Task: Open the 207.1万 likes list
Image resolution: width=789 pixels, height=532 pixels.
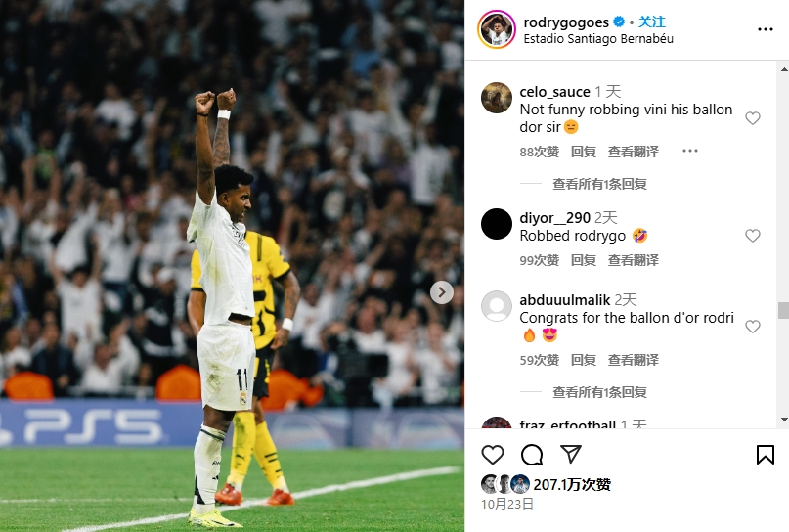Action: point(572,485)
